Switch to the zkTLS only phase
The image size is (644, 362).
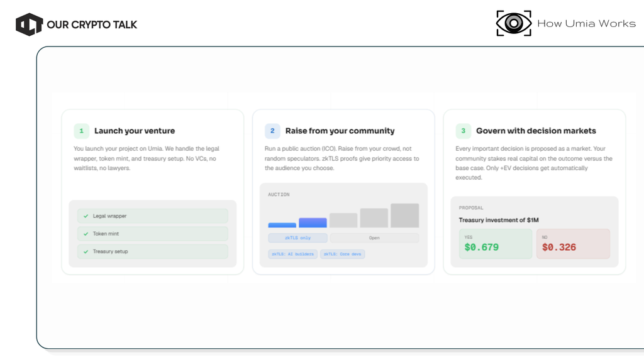point(297,238)
